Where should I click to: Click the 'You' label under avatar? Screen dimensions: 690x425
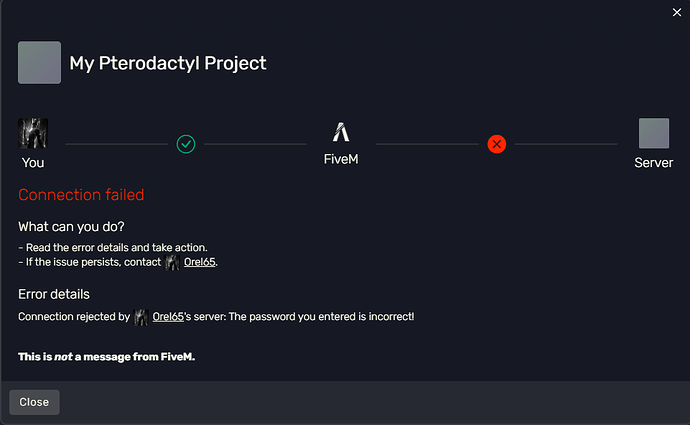pos(33,163)
